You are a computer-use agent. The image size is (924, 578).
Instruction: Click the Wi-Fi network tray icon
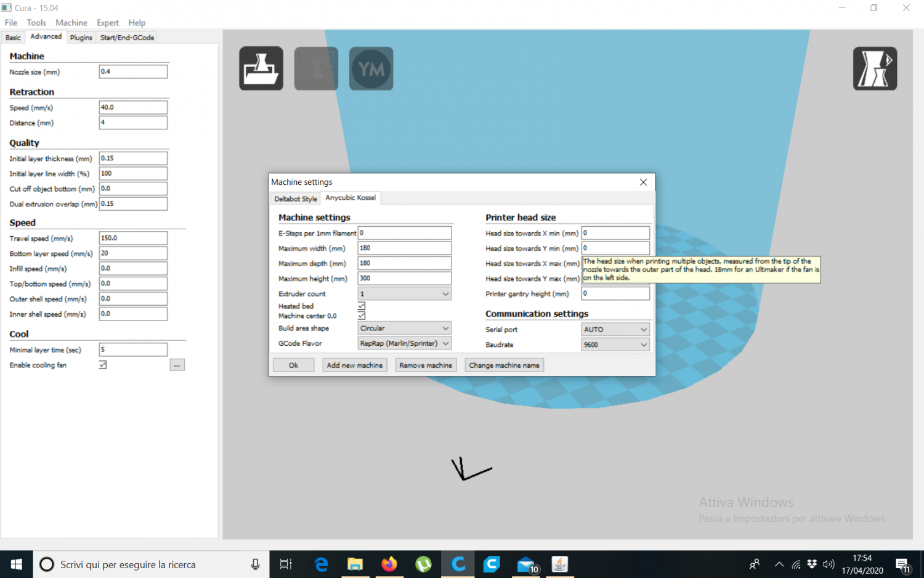pos(796,564)
